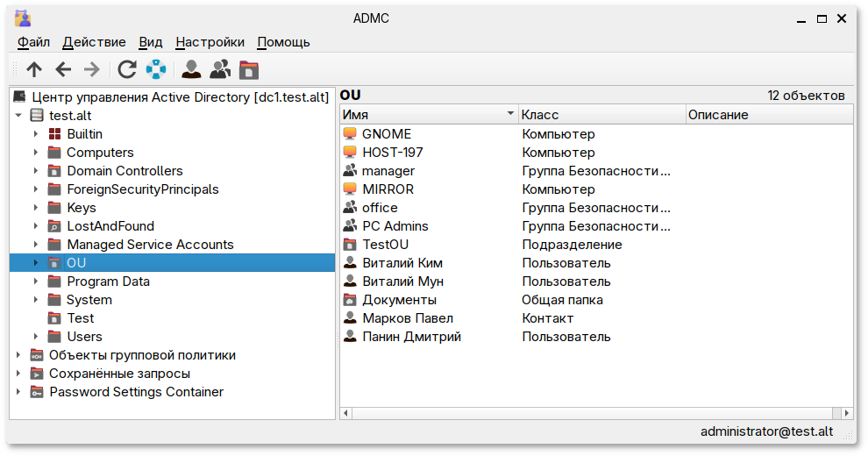Screen dimensions: 868x456
Task: Click the Марков Павел contact icon
Action: [350, 318]
